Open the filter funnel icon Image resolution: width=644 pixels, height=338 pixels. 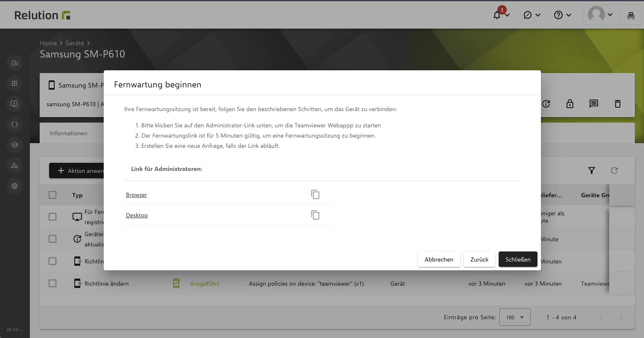point(591,170)
